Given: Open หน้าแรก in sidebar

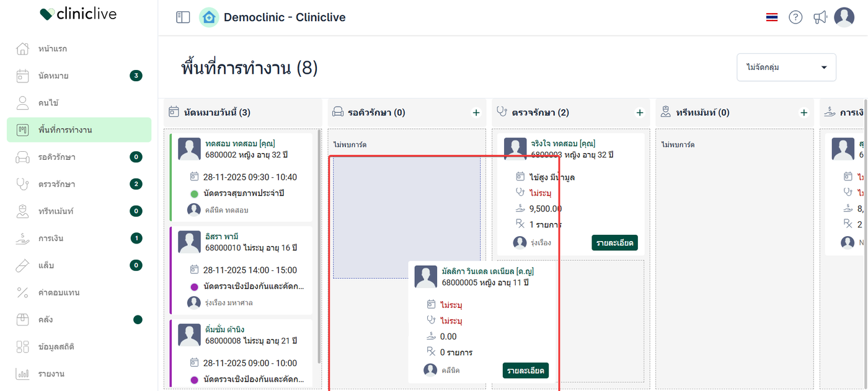Looking at the screenshot, I should tap(53, 48).
